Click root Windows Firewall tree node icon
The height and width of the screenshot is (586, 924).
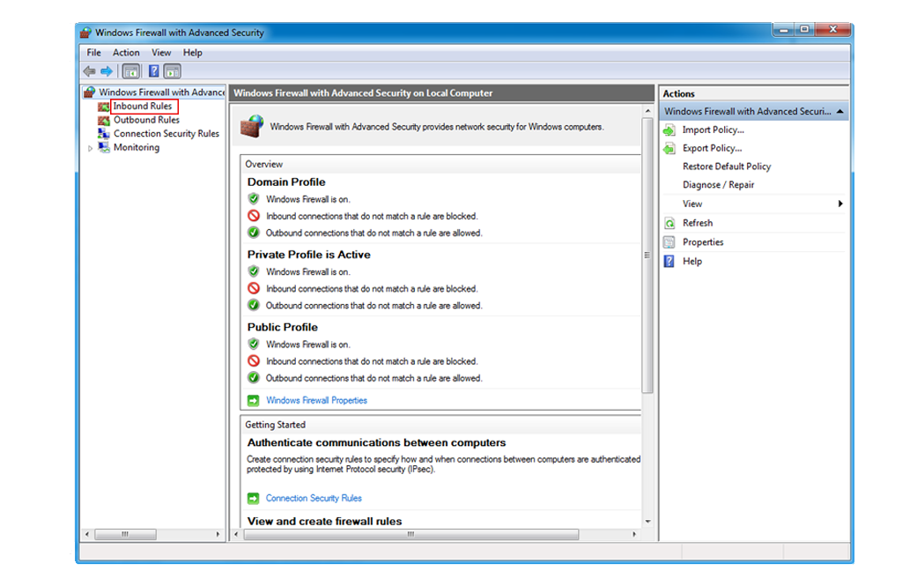90,92
